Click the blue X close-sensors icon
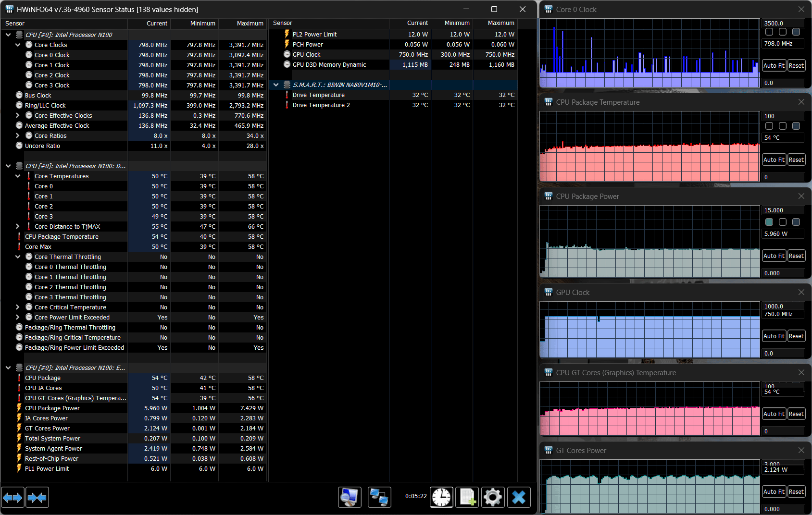 point(519,497)
